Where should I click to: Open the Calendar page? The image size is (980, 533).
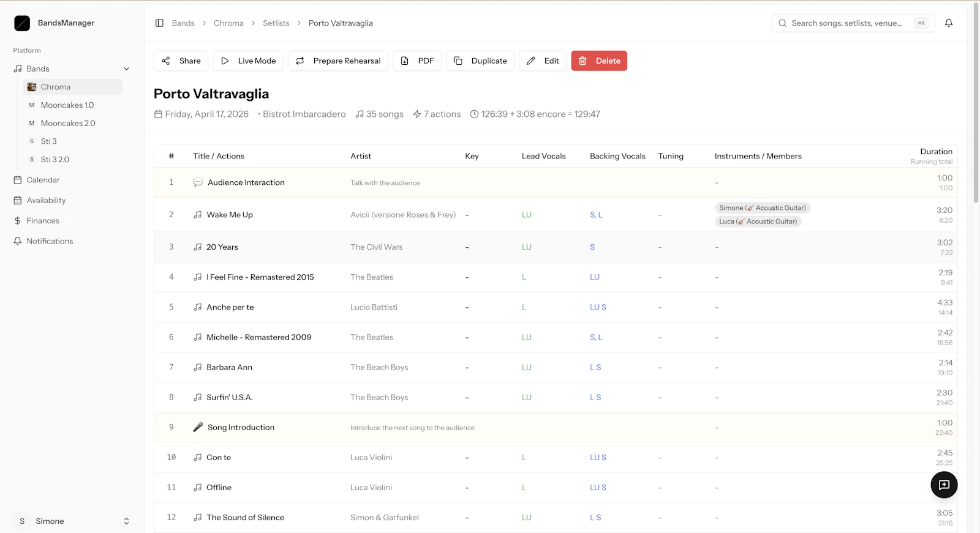click(72, 180)
